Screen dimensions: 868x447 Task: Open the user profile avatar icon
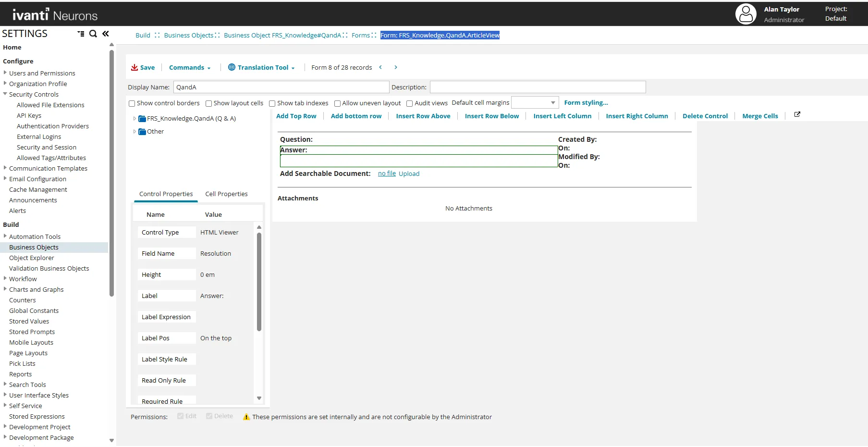tap(746, 14)
